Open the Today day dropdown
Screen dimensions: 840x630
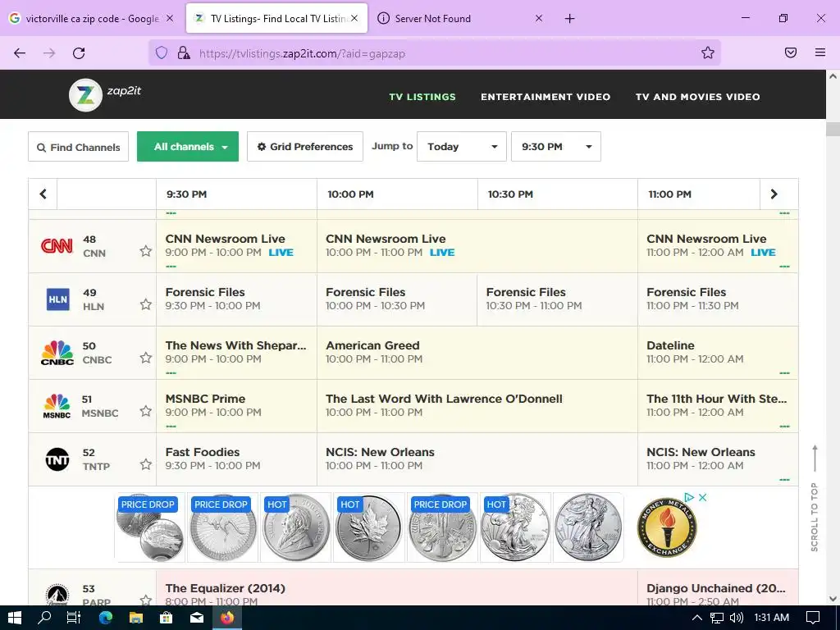click(462, 146)
